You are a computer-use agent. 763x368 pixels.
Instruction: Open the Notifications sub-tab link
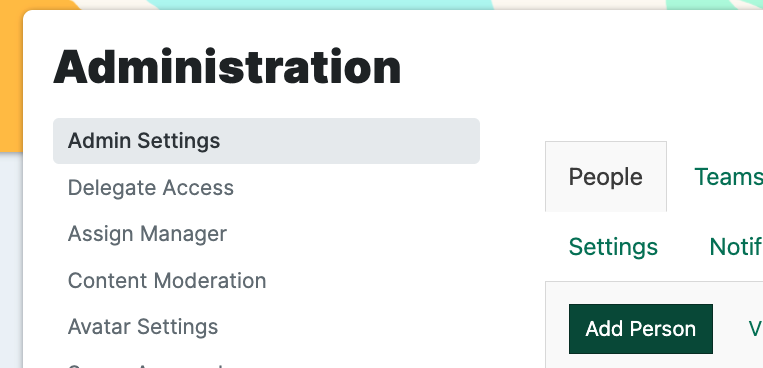pos(736,247)
